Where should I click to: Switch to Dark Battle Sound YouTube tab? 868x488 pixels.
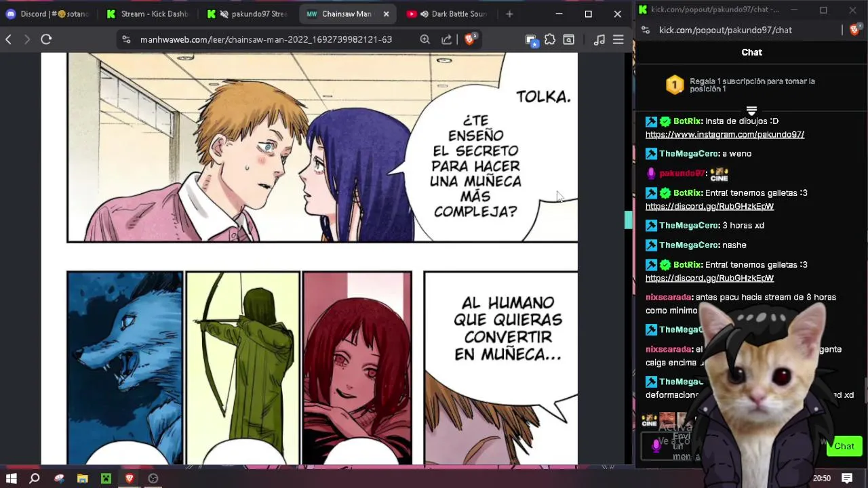coord(448,14)
